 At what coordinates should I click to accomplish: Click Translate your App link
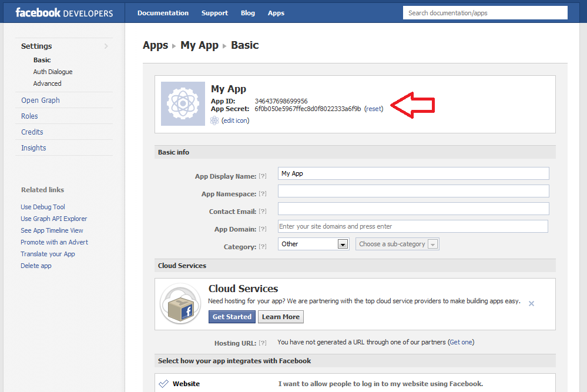click(x=48, y=254)
